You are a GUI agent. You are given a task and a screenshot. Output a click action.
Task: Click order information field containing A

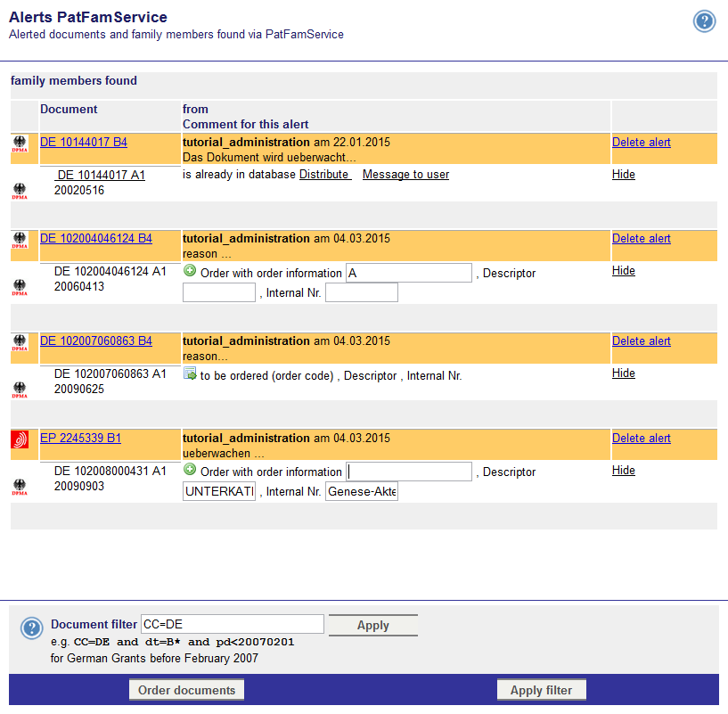pyautogui.click(x=408, y=273)
